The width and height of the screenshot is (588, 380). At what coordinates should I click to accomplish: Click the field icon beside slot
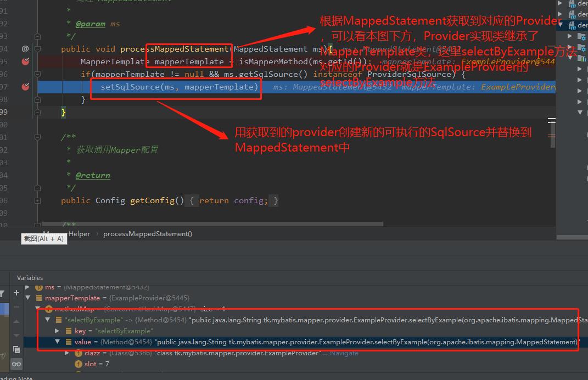[79, 364]
